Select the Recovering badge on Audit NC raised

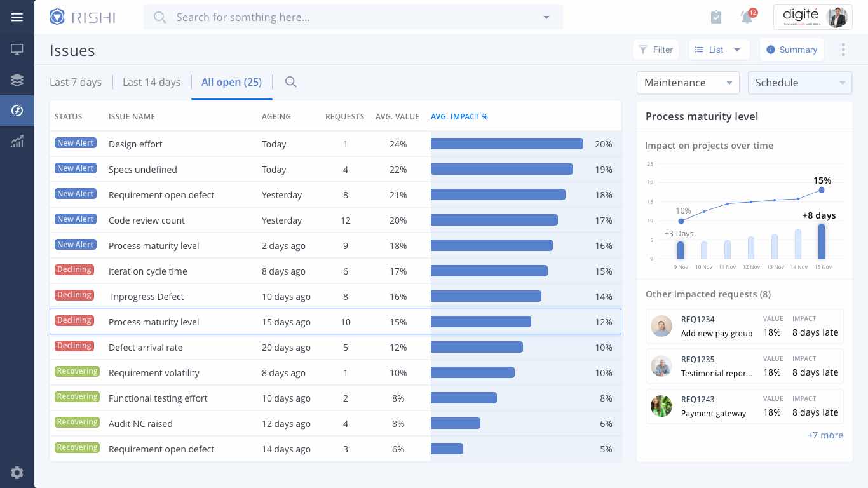pyautogui.click(x=77, y=422)
